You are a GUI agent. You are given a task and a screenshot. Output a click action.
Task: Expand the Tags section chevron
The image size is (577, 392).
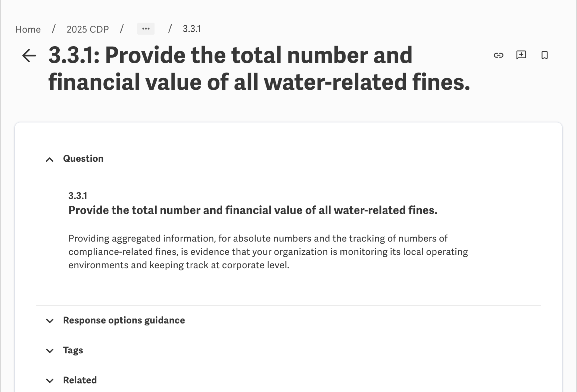(x=50, y=351)
